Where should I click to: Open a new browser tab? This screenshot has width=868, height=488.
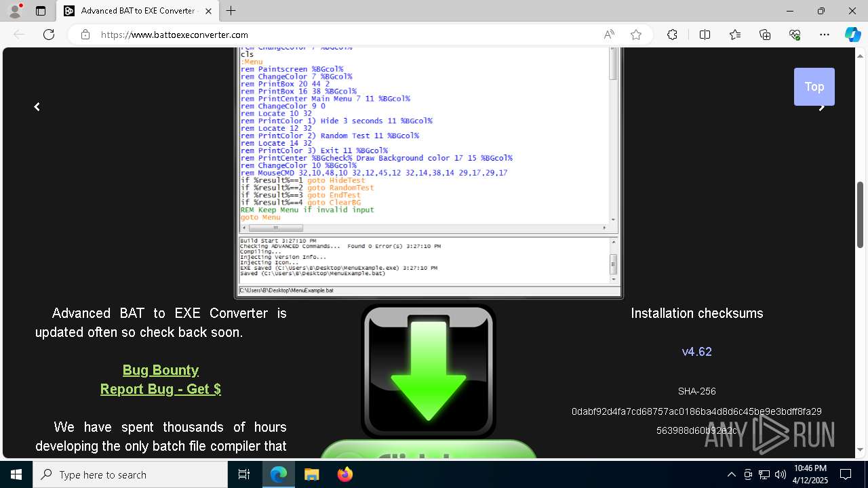click(x=231, y=11)
